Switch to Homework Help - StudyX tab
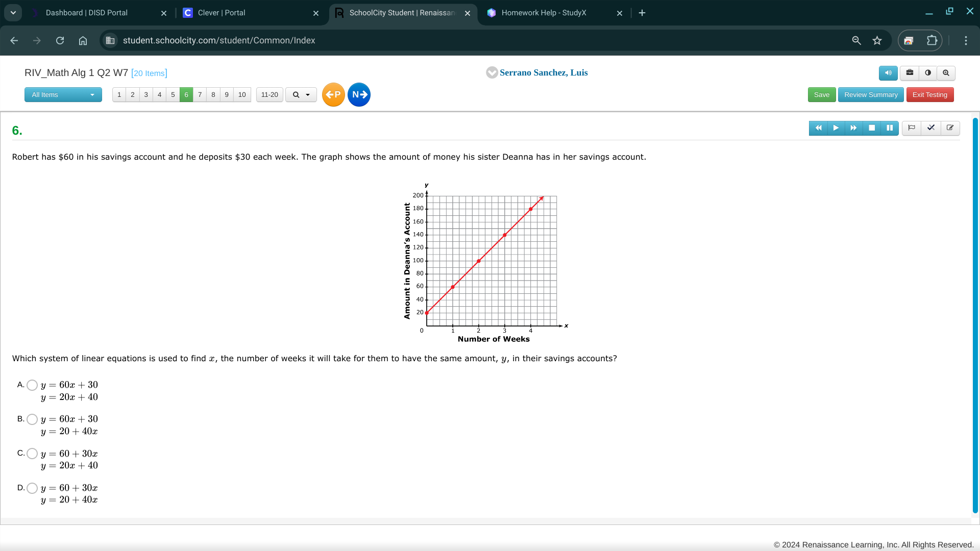Image resolution: width=980 pixels, height=551 pixels. point(544,13)
